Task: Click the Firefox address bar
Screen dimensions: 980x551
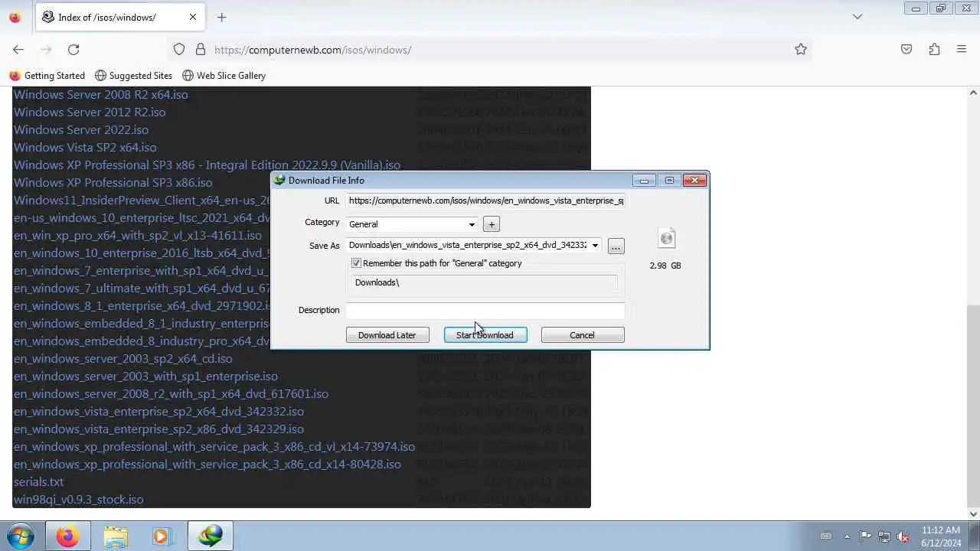Action: [x=490, y=50]
